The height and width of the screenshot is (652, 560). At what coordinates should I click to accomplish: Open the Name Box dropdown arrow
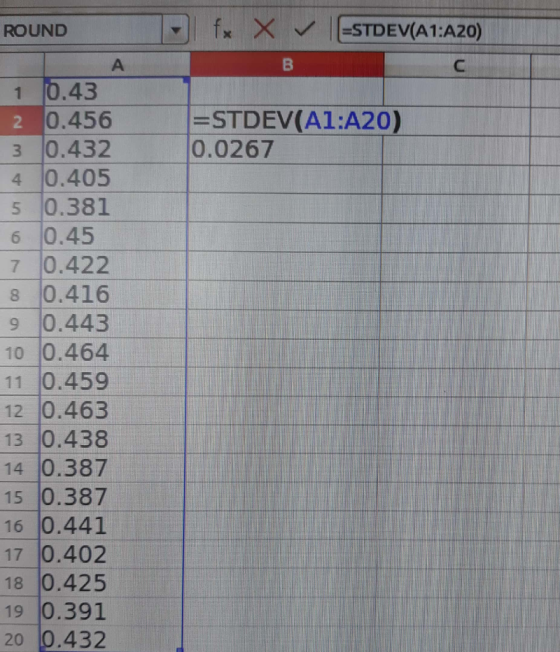tap(175, 30)
